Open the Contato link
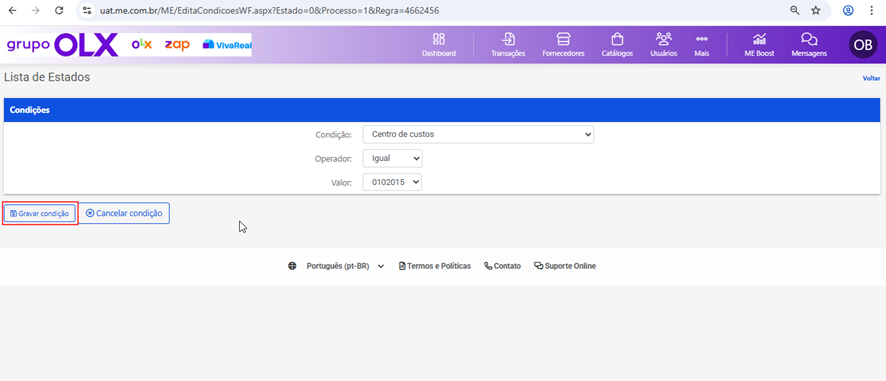The width and height of the screenshot is (886, 381). [502, 266]
